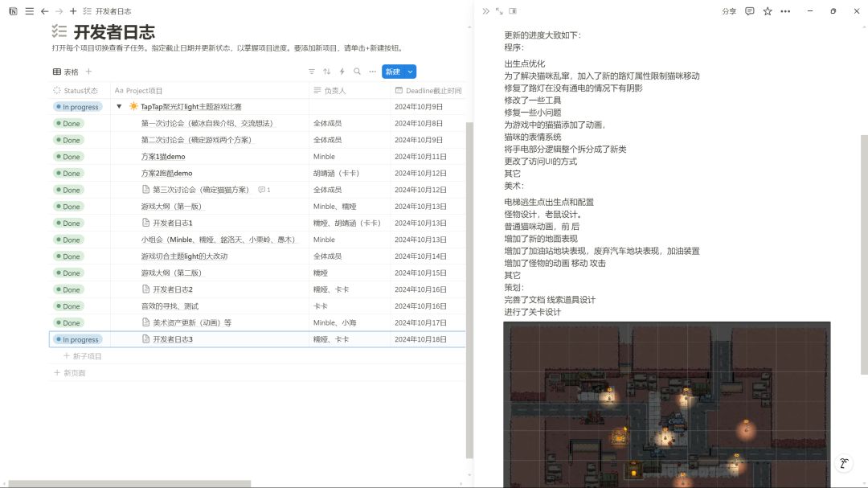868x488 pixels.
Task: Open the automation lightning icon
Action: pyautogui.click(x=342, y=72)
